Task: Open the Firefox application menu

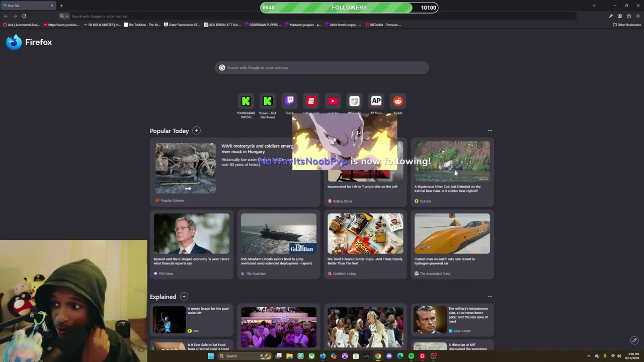Action: (x=637, y=16)
